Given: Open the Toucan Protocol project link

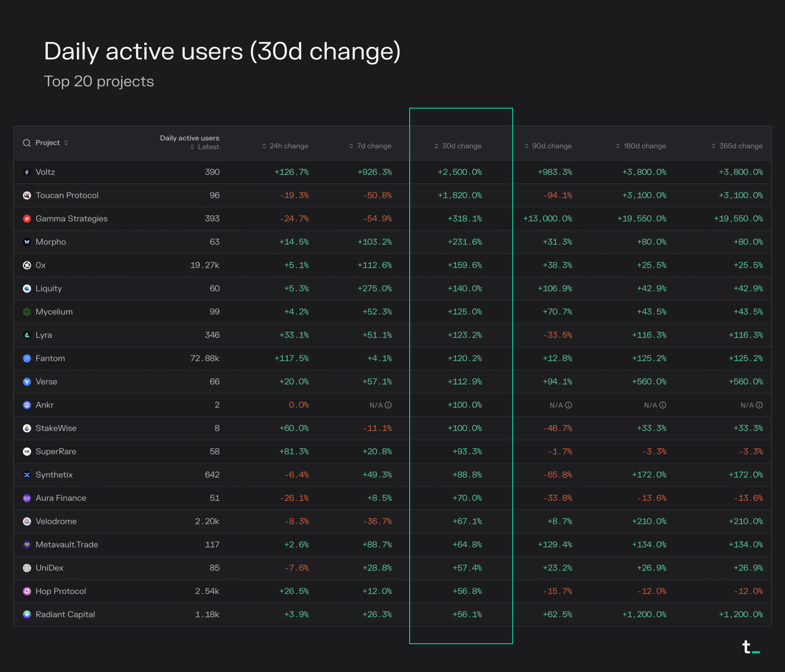Looking at the screenshot, I should pyautogui.click(x=67, y=195).
